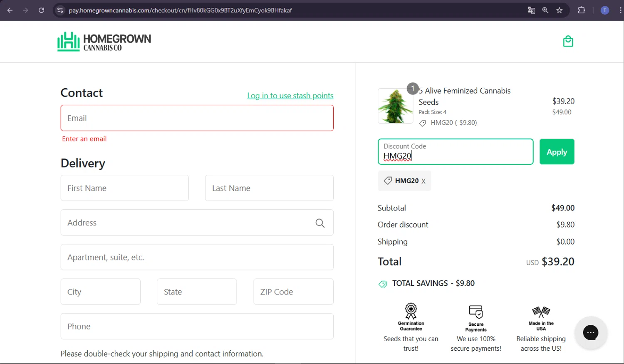This screenshot has height=364, width=624.
Task: Click the struck-through $49.00 original price
Action: coord(562,112)
